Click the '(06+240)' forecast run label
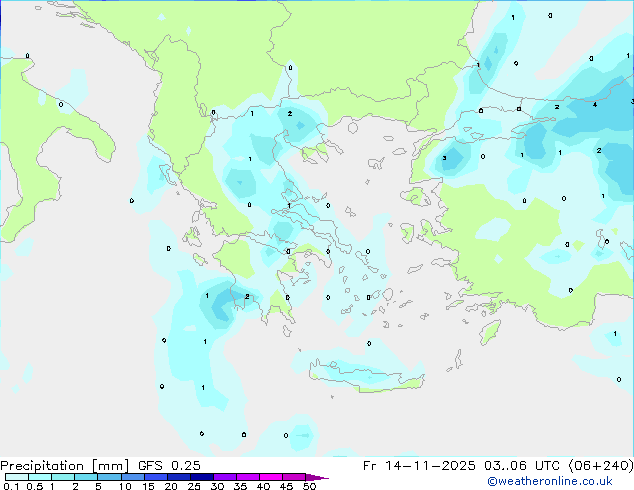The image size is (634, 490). click(601, 466)
